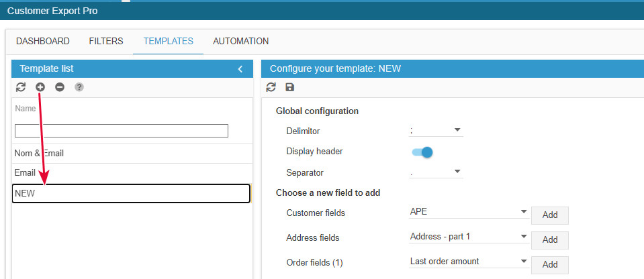
Task: Refresh the template configuration panel
Action: pos(271,87)
